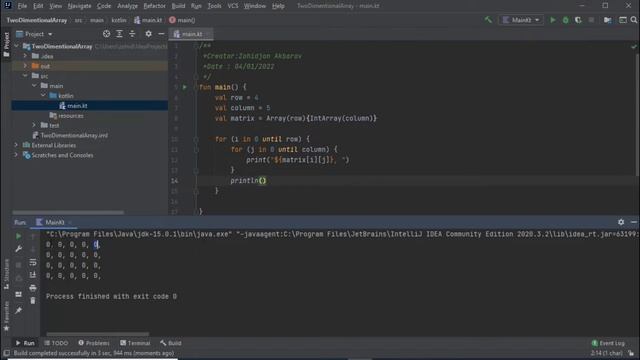
Task: Click wrench icon in Run panel
Action: pos(18,249)
